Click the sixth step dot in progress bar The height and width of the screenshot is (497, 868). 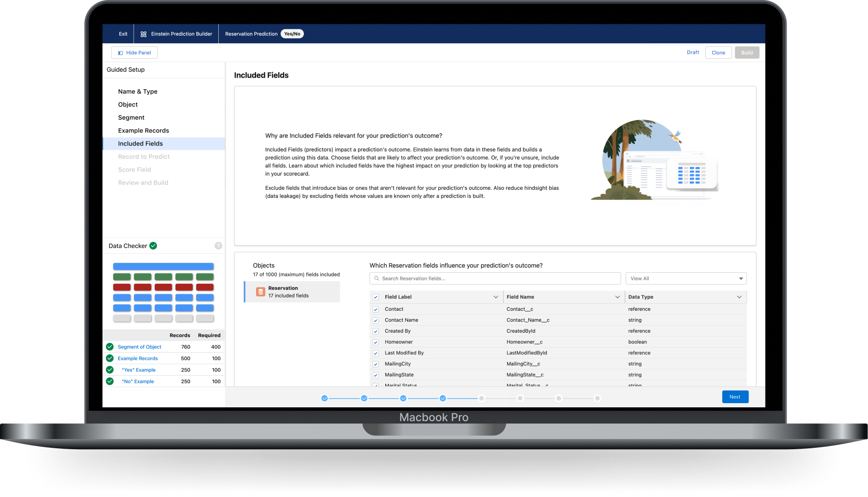point(520,398)
